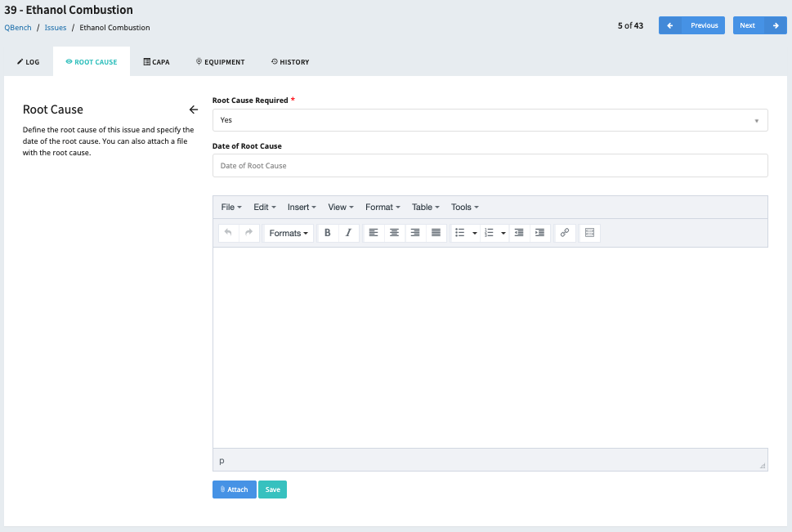View the History tab
The width and height of the screenshot is (792, 532).
290,61
